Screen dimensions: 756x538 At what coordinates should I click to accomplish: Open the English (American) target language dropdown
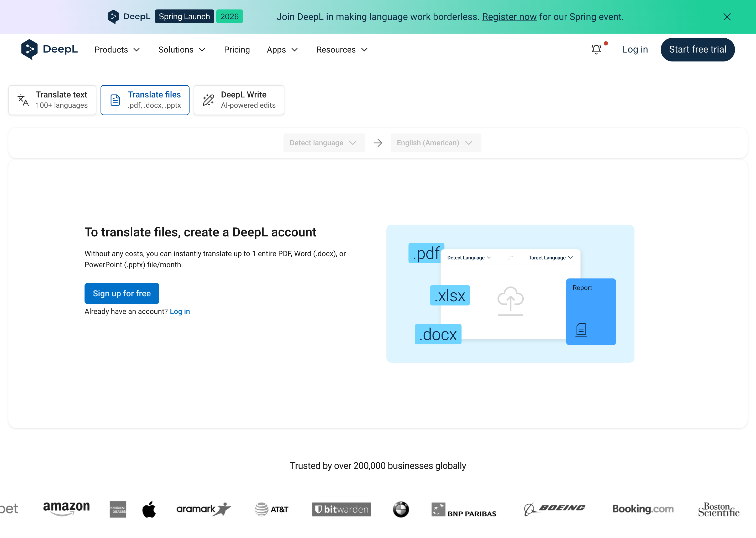435,143
